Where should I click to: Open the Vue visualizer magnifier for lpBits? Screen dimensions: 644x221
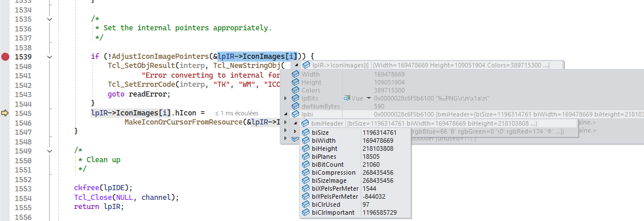pyautogui.click(x=348, y=98)
